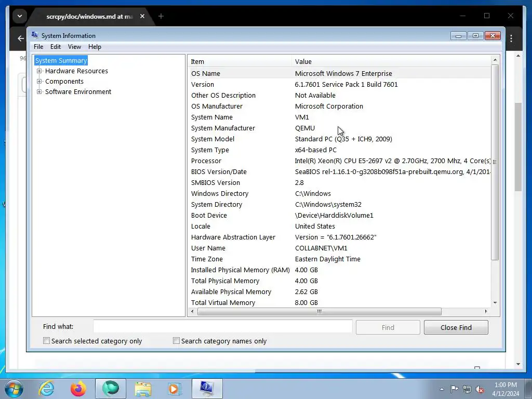Click the Close Find button

(456, 327)
